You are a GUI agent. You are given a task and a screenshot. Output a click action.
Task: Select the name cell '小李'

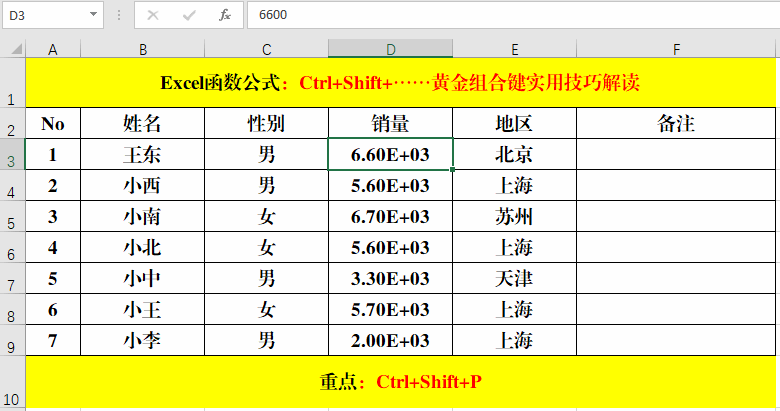click(x=142, y=340)
